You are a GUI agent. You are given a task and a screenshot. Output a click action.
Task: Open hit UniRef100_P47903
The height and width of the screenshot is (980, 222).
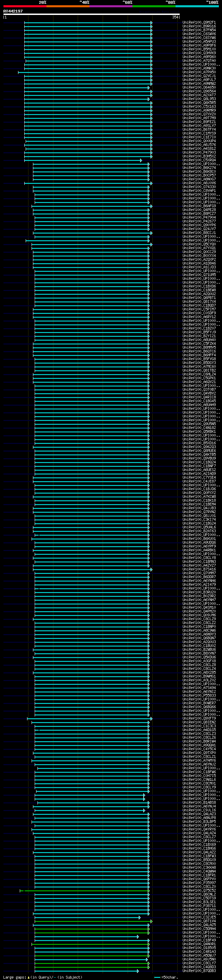tap(199, 152)
